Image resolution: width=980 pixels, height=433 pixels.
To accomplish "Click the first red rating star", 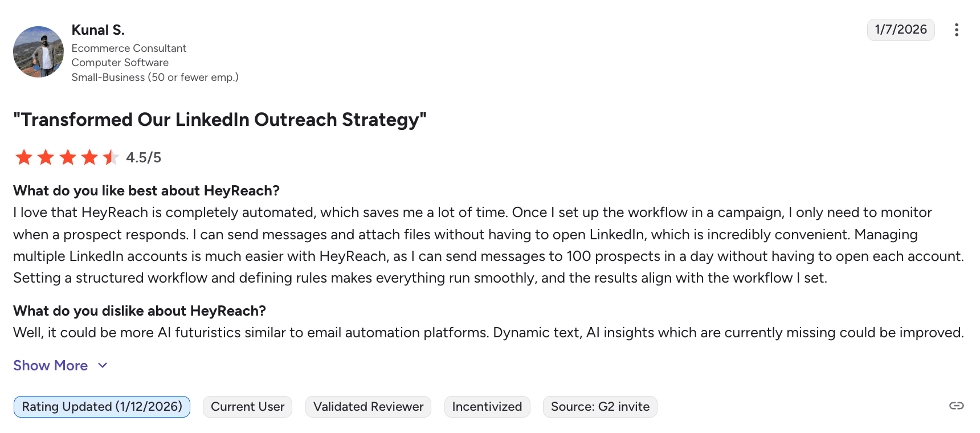I will point(24,157).
